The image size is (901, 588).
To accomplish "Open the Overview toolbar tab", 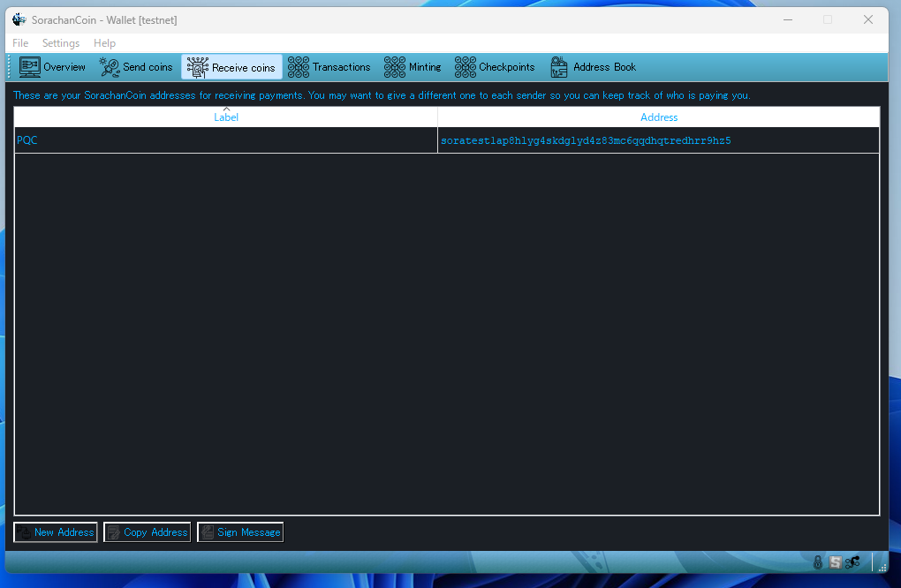I will coord(53,67).
